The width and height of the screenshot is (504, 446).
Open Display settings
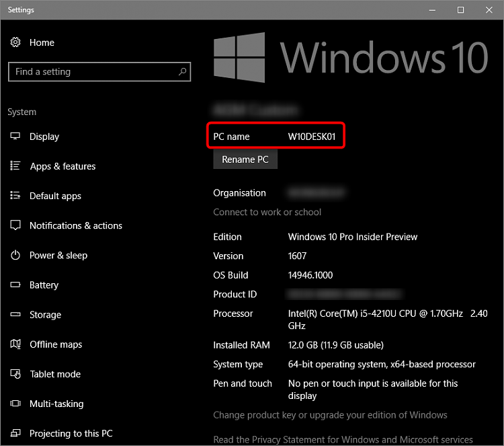44,137
